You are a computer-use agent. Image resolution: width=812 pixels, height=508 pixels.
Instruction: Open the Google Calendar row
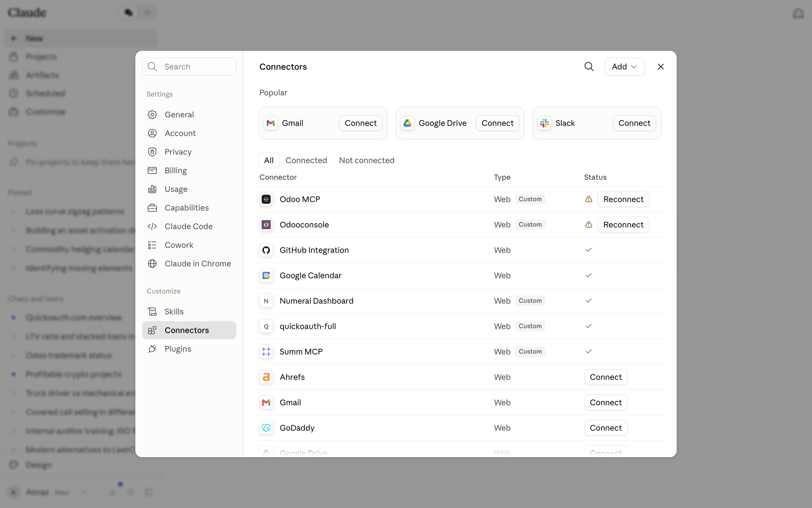coord(460,275)
